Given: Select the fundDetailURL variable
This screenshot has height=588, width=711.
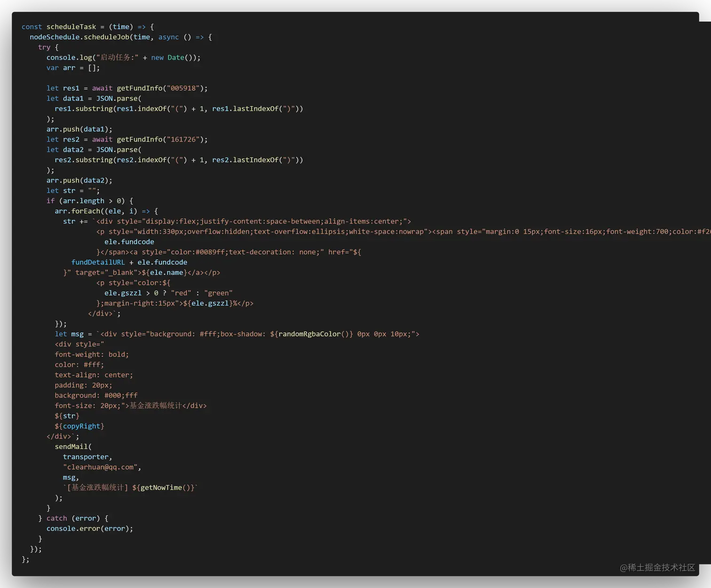Looking at the screenshot, I should [98, 262].
